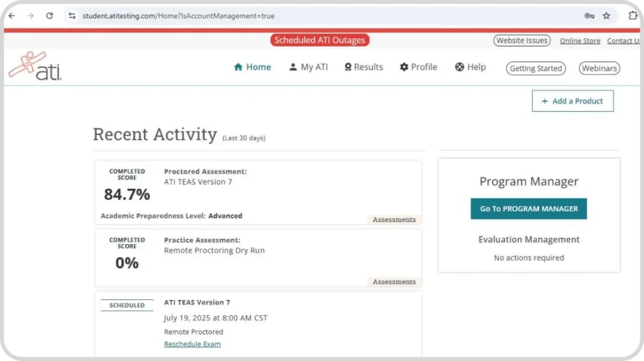Click the lifebuoy icon beside Help
Image resolution: width=644 pixels, height=361 pixels.
point(460,67)
